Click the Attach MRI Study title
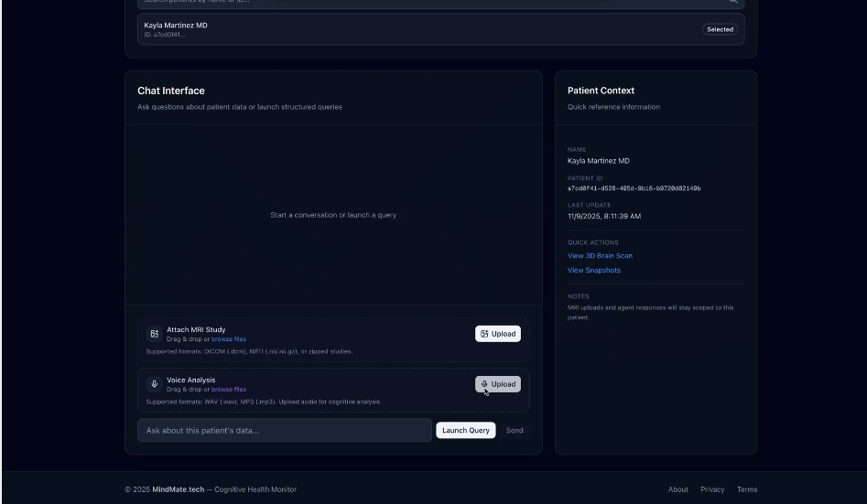This screenshot has width=867, height=504. (x=196, y=329)
